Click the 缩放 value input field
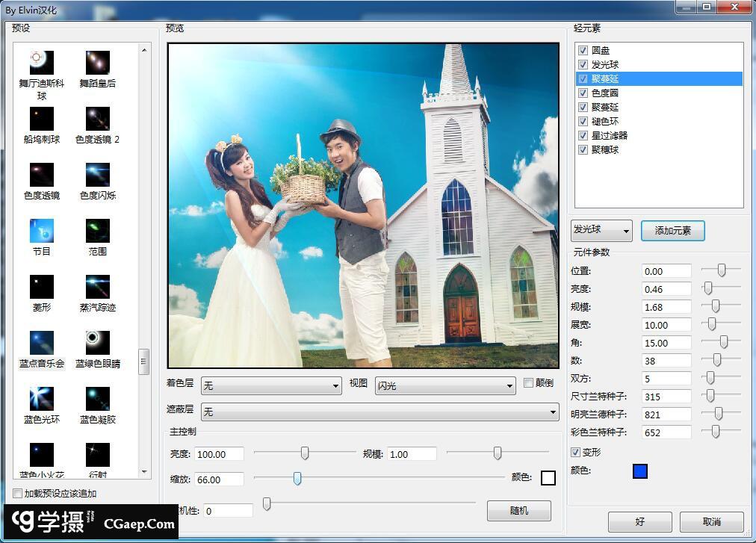The height and width of the screenshot is (543, 756). 219,480
